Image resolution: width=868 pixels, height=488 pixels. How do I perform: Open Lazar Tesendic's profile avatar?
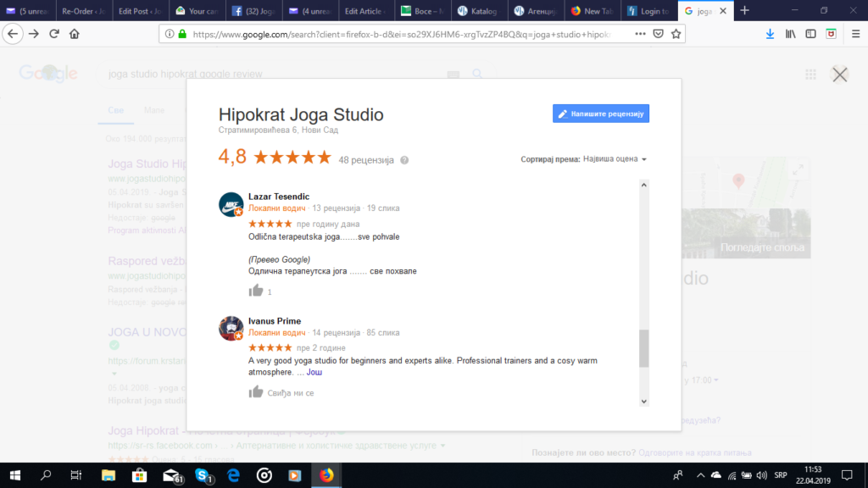[x=231, y=204]
